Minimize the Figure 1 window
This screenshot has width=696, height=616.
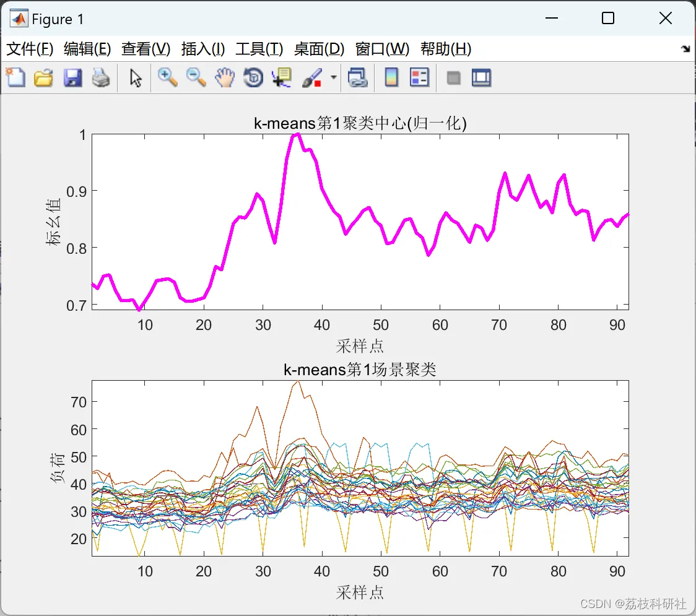coord(551,18)
